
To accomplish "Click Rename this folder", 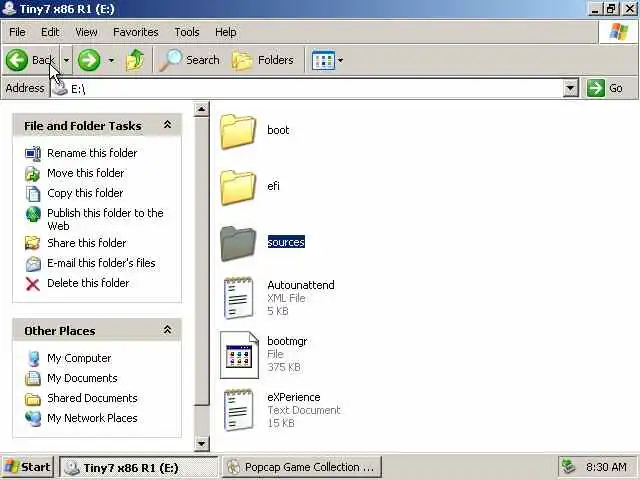I will click(92, 153).
